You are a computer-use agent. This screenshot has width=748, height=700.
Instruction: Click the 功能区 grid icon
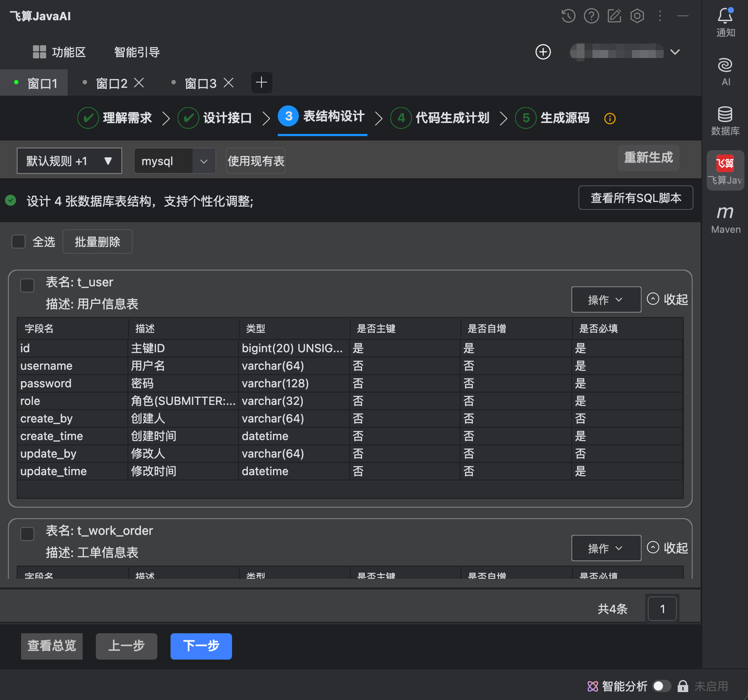[39, 52]
